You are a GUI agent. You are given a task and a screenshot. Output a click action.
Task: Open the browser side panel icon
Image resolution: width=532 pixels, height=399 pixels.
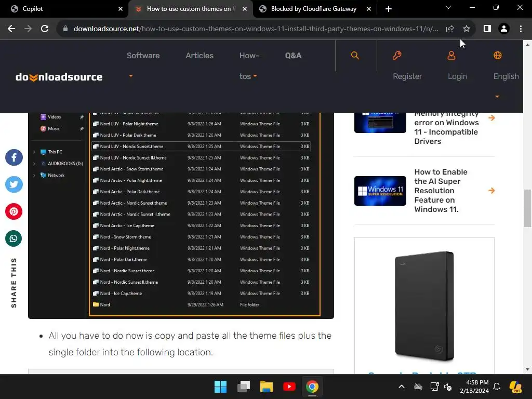[487, 29]
